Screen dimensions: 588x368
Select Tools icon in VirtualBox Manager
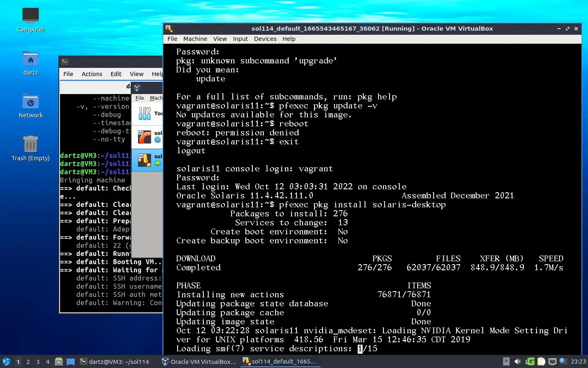click(x=145, y=113)
